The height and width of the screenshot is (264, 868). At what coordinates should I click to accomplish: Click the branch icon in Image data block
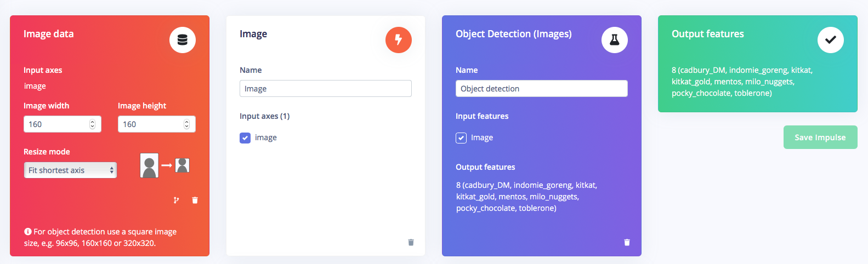[176, 200]
